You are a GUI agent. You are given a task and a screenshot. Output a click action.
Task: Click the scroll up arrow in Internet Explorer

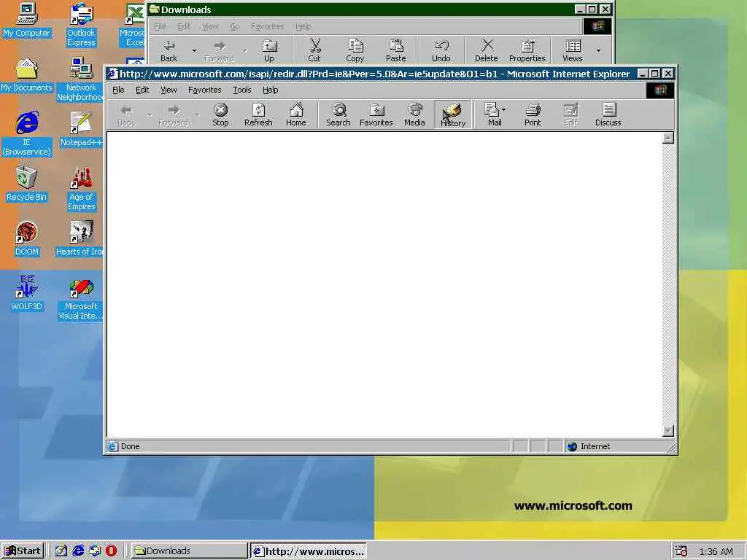click(x=668, y=138)
